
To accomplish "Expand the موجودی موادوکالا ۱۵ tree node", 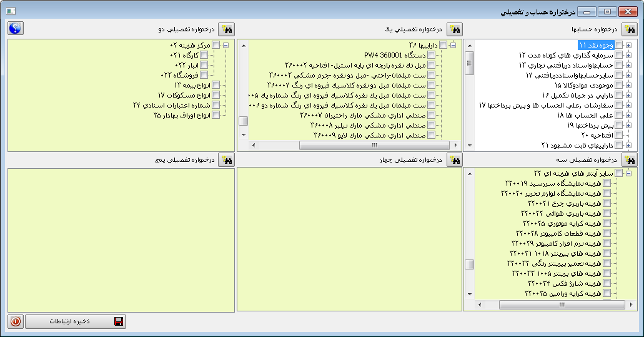I will 628,85.
